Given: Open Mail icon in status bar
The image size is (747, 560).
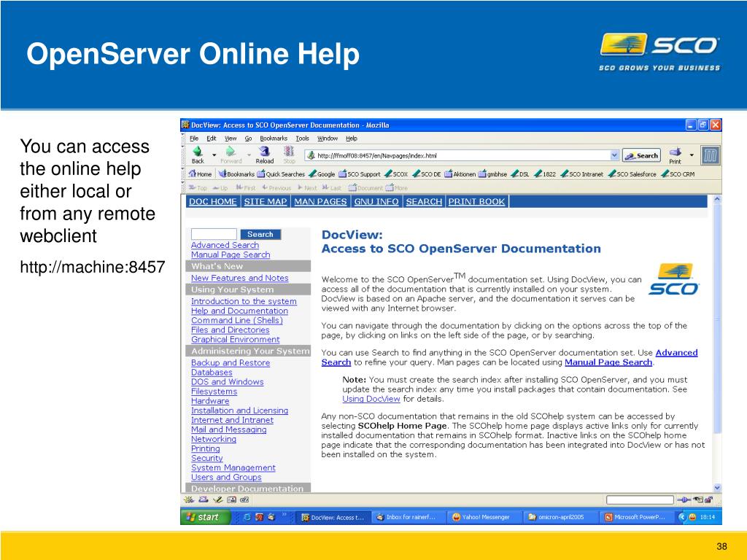Looking at the screenshot, I should point(204,499).
